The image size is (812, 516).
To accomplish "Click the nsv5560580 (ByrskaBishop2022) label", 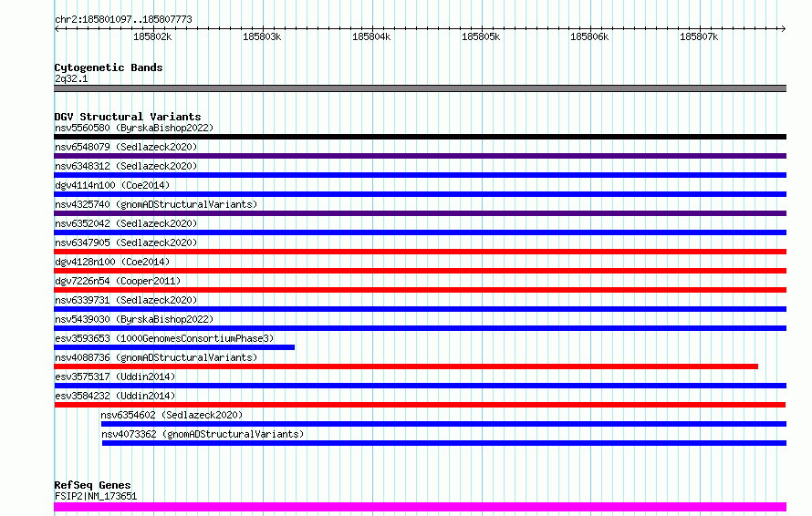I will point(134,128).
